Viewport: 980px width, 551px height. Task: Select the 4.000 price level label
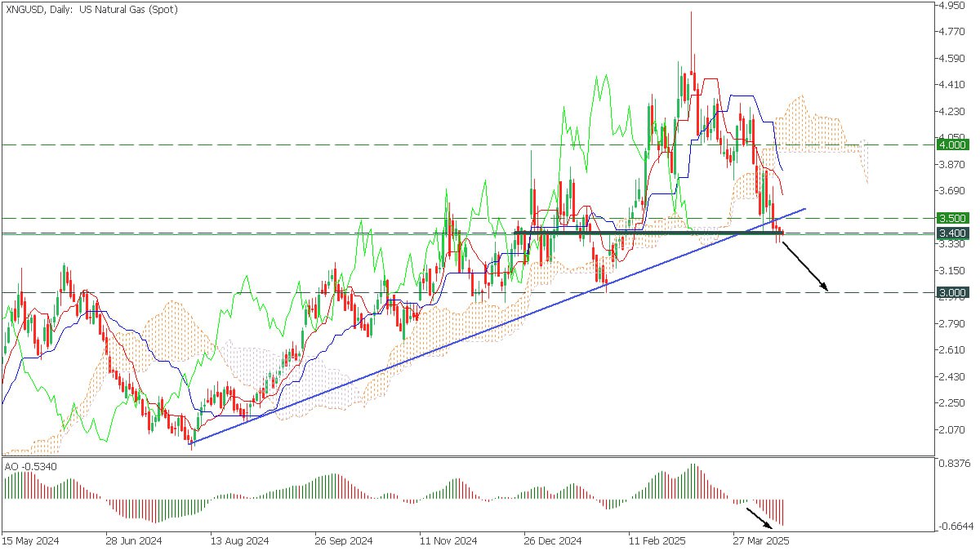952,144
